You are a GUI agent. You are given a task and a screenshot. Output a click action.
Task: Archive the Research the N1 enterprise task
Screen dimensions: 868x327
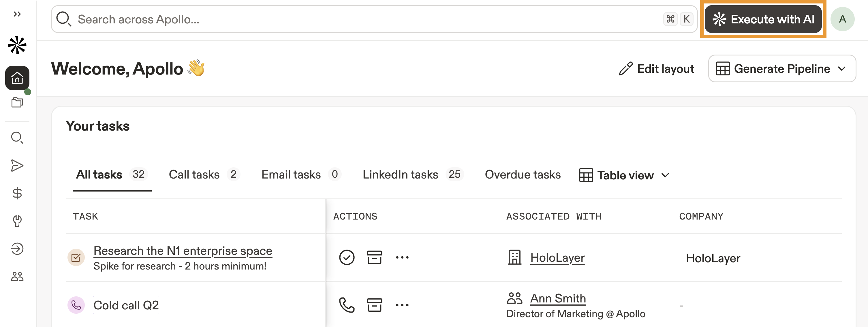tap(374, 257)
